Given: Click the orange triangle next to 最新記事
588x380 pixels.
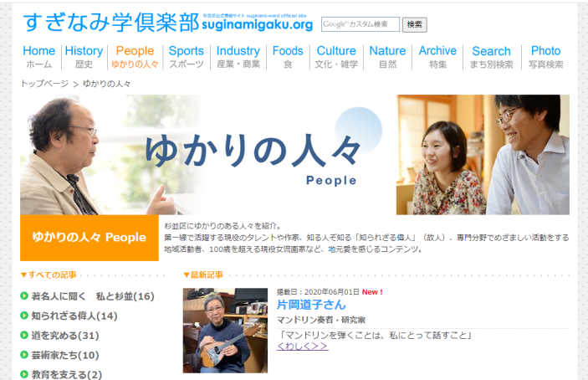Looking at the screenshot, I should point(187,275).
